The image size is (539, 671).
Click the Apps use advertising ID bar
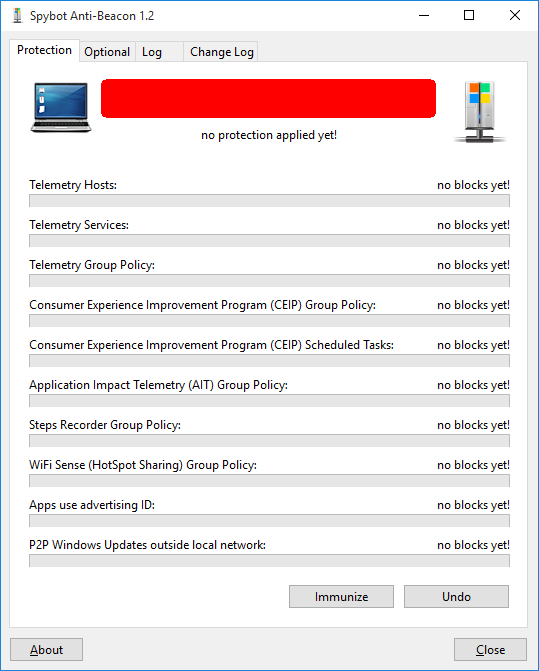(x=270, y=521)
